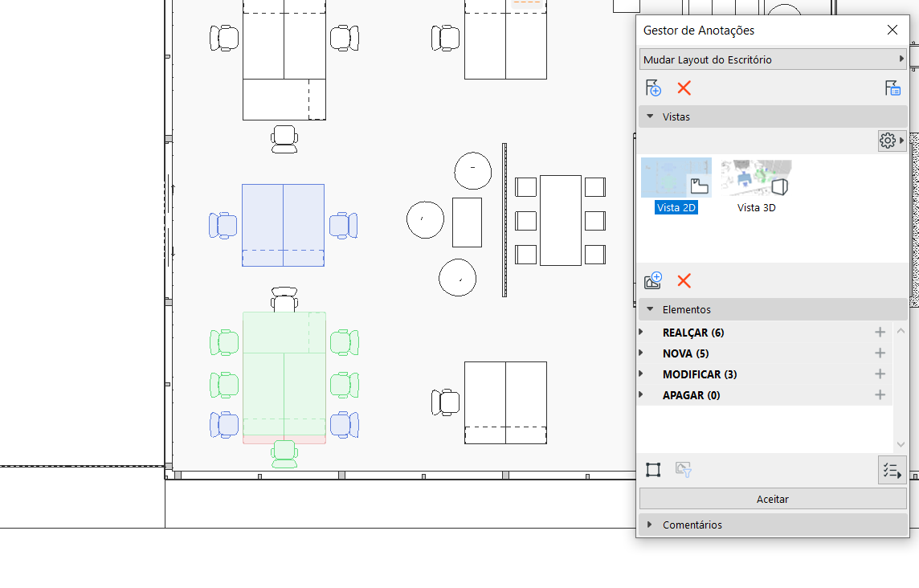Open the checklist options button above Aceitar
The width and height of the screenshot is (919, 588).
892,470
